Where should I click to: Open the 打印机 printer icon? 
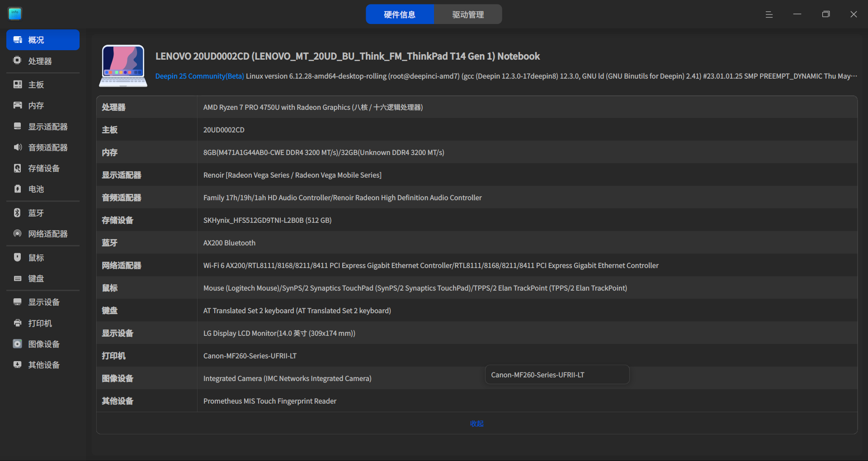18,323
